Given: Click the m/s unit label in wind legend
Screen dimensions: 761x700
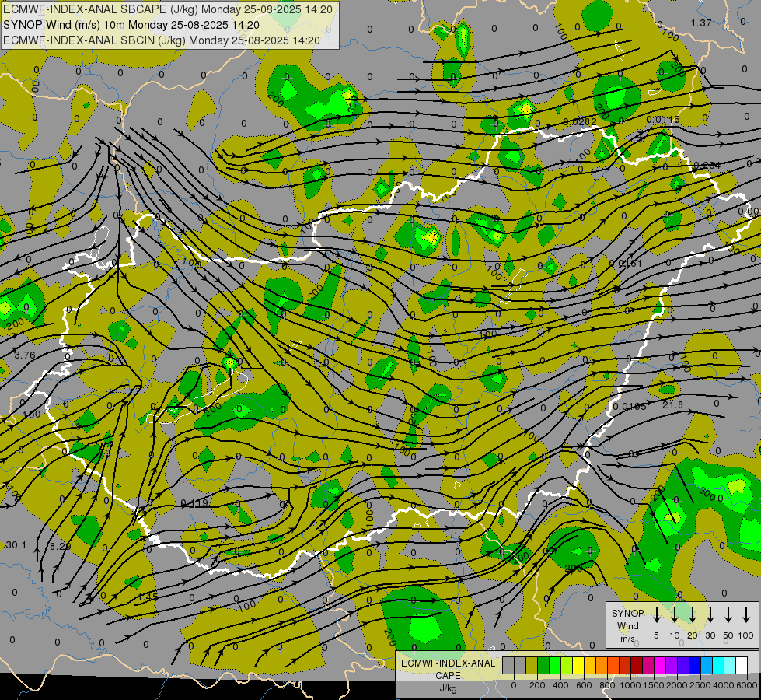Looking at the screenshot, I should (627, 639).
